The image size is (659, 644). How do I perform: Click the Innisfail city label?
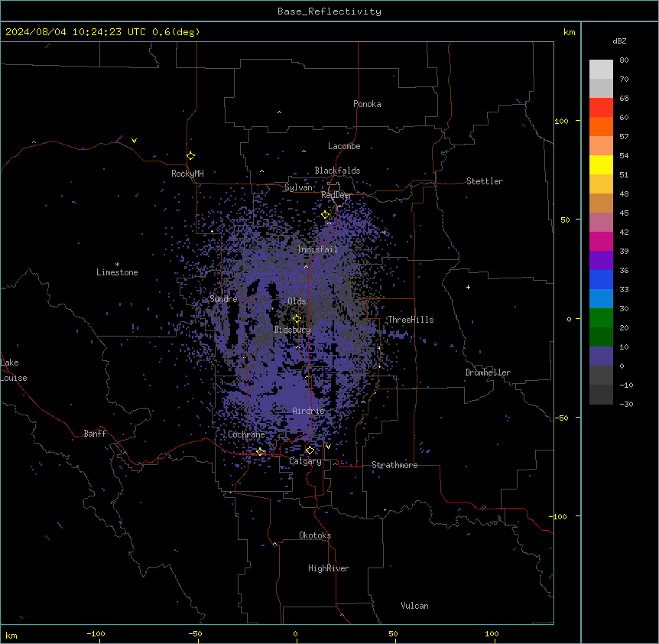pos(318,249)
